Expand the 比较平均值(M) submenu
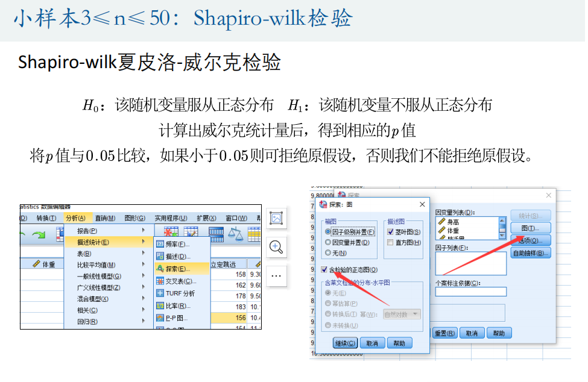This screenshot has height=382, width=588. pos(96,265)
